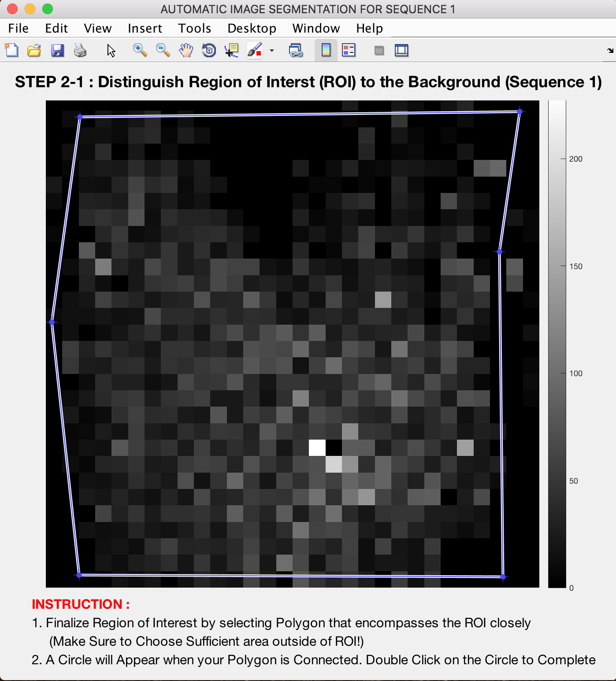Click the dock arrow at toolbar's far right

[x=610, y=51]
